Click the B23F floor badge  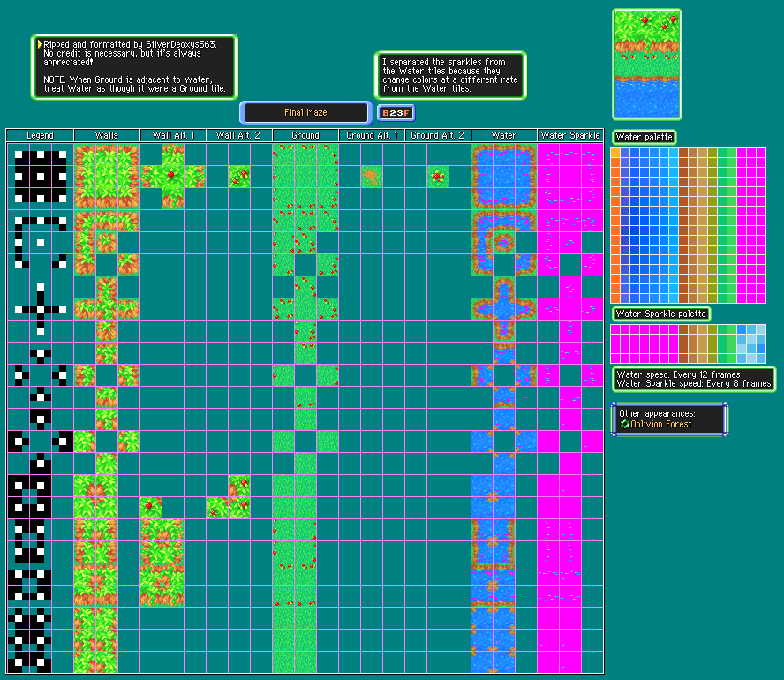[396, 113]
